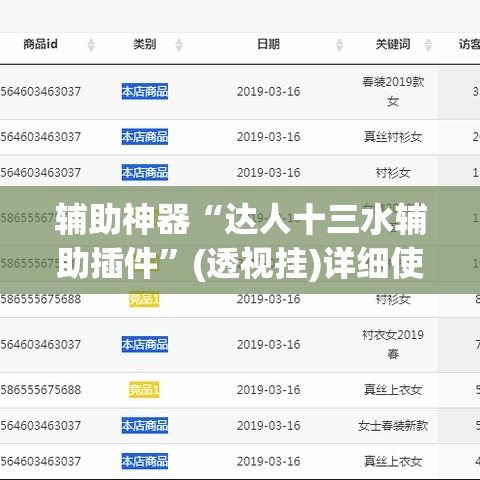Viewport: 480px width, 480px height.
Task: Select the 日期 column header text
Action: click(268, 44)
